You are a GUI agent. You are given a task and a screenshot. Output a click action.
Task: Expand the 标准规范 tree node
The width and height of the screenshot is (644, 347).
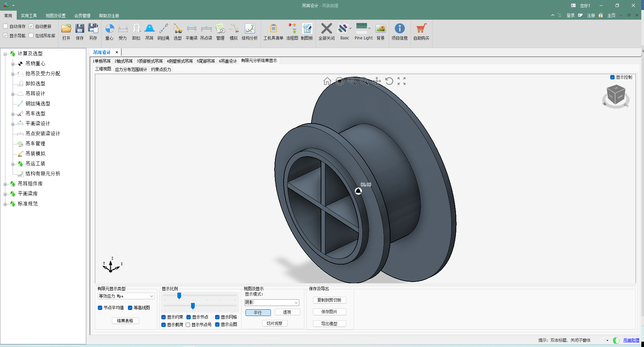5,204
